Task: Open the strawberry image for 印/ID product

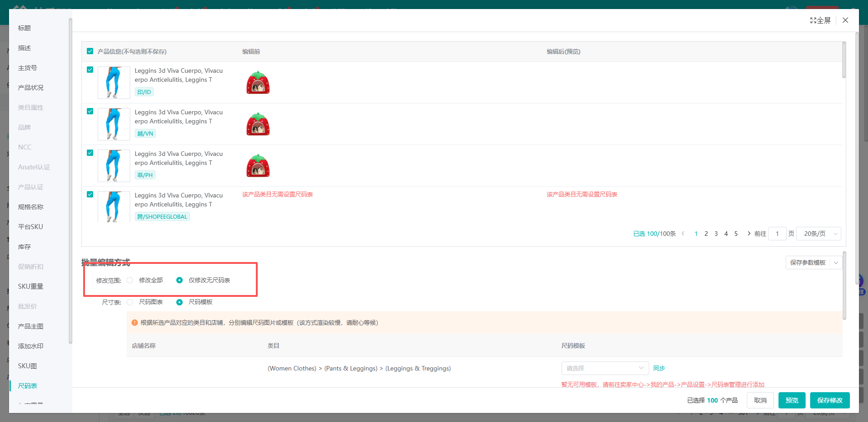Action: coord(258,82)
